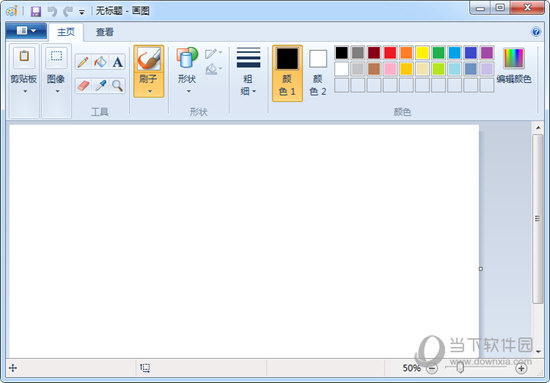Pick the orange color swatch
Viewport: 550px width, 383px height.
pos(406,53)
